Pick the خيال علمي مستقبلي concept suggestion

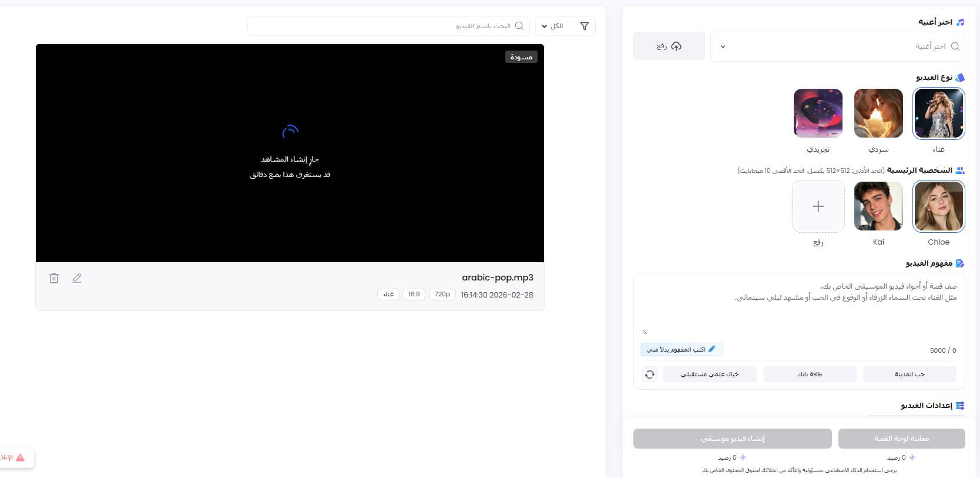point(710,374)
